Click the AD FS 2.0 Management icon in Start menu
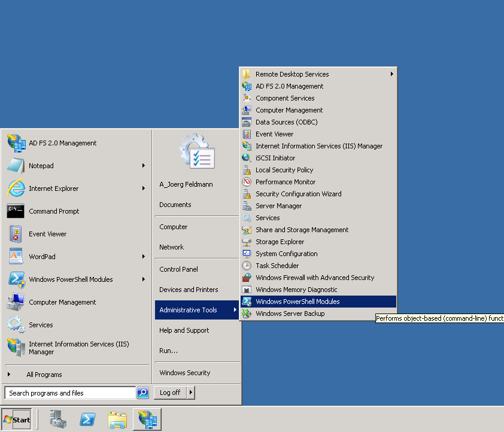Screen dimensions: 504x432 tap(16, 143)
